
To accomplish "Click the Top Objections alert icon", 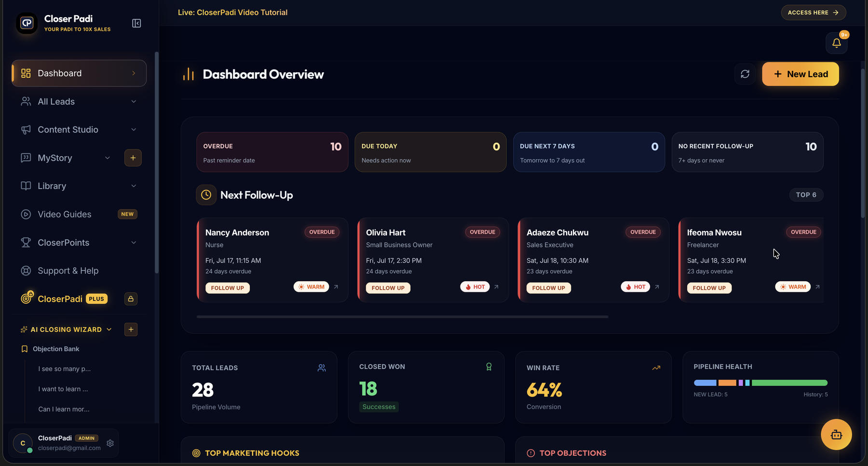I will click(531, 453).
